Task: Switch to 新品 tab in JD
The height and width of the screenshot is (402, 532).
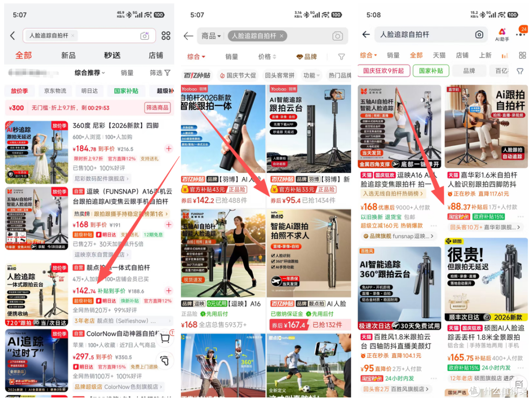Action: 68,55
